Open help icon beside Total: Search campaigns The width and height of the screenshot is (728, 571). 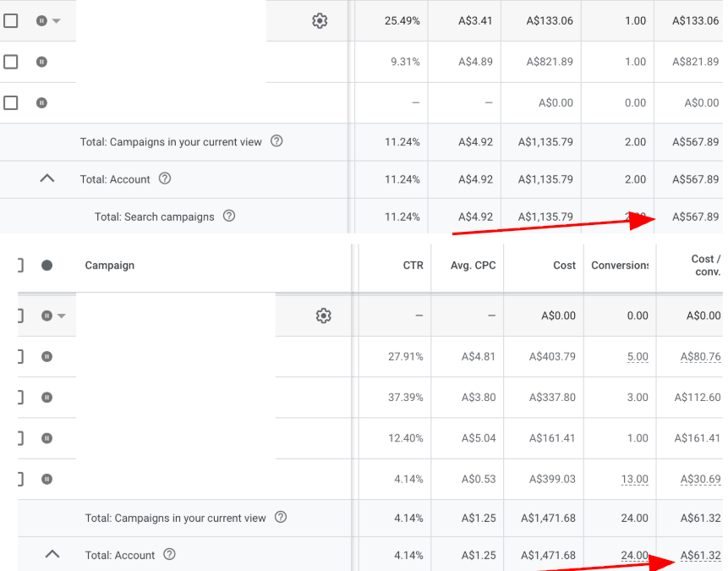[229, 217]
